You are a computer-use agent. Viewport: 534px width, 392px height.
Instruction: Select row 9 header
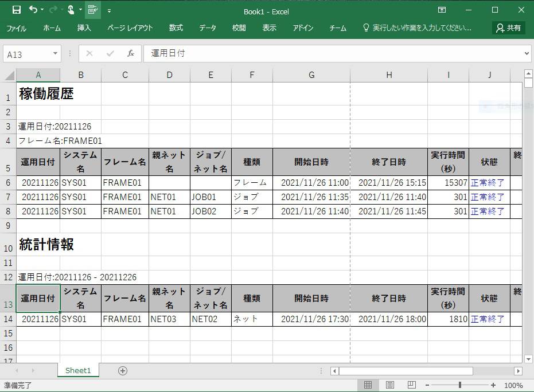(8, 226)
